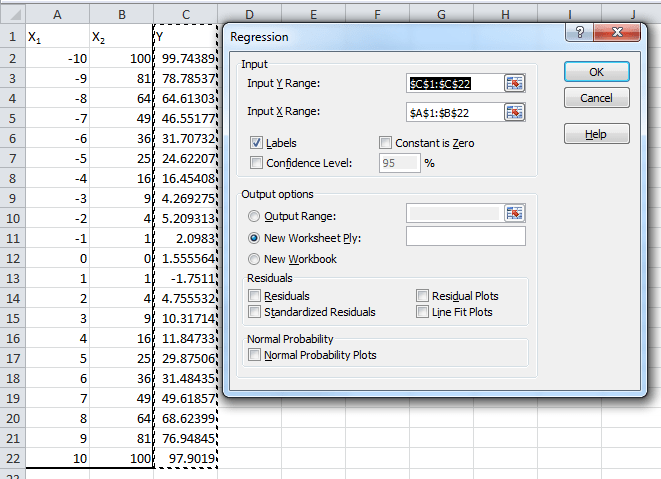Click the Output Range collapse-dialog icon
Viewport: 661px width, 479px height.
514,213
